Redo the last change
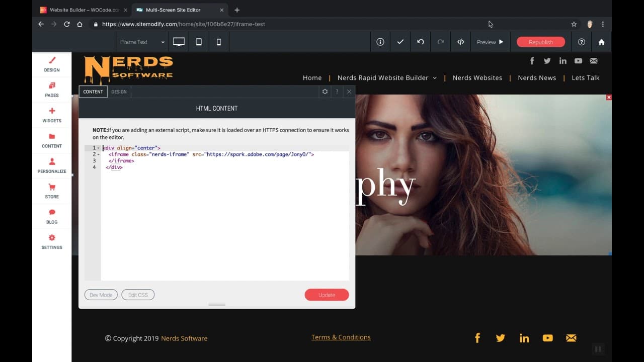 pyautogui.click(x=441, y=42)
